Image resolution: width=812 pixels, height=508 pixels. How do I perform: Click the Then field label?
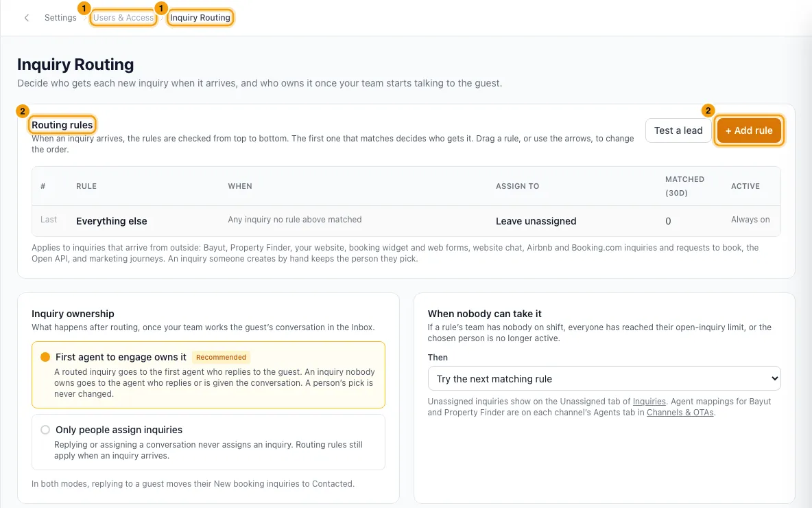pyautogui.click(x=438, y=357)
